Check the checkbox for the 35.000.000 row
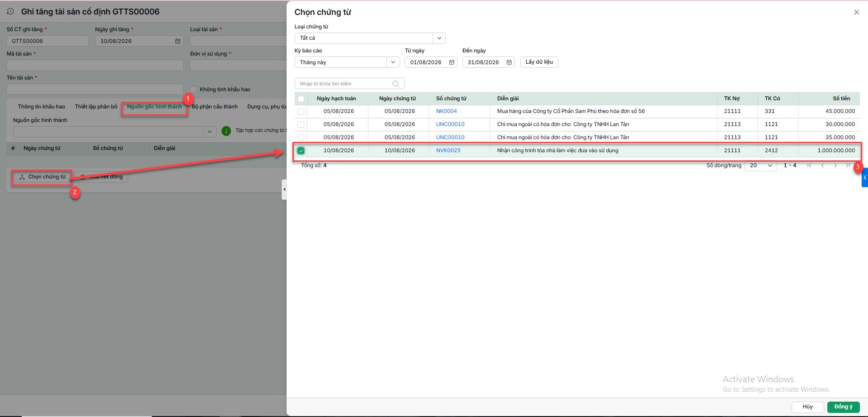 [301, 138]
